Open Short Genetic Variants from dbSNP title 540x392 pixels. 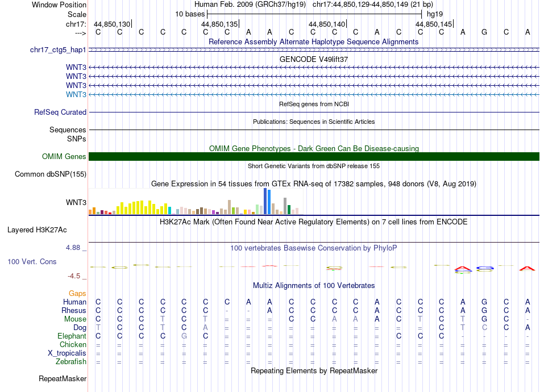click(x=314, y=166)
